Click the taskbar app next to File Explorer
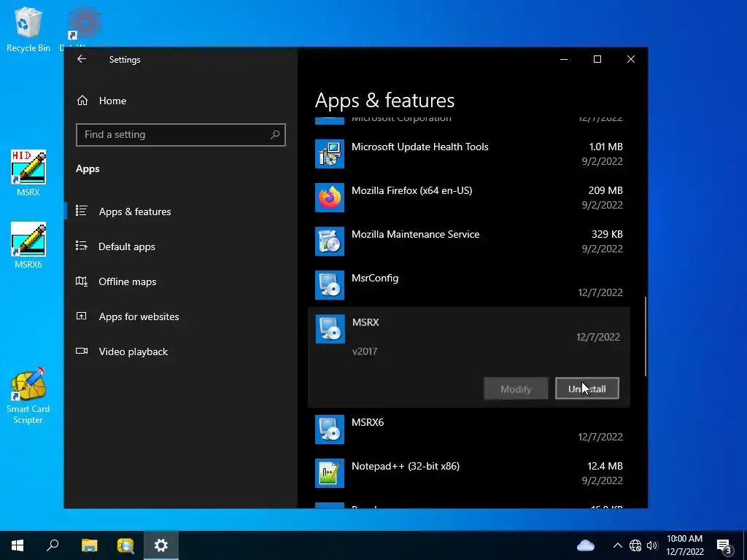 (x=125, y=545)
